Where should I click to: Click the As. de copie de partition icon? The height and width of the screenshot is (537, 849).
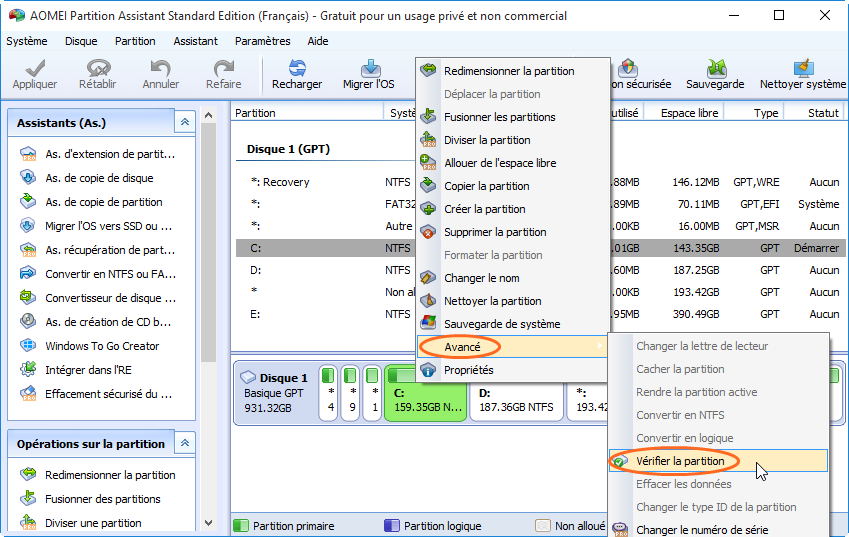point(28,201)
